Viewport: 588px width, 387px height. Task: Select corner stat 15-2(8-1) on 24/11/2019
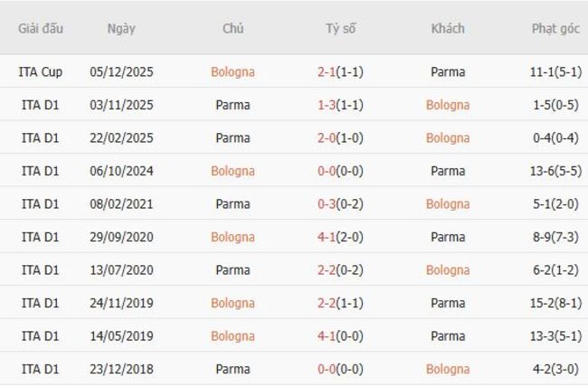555,303
